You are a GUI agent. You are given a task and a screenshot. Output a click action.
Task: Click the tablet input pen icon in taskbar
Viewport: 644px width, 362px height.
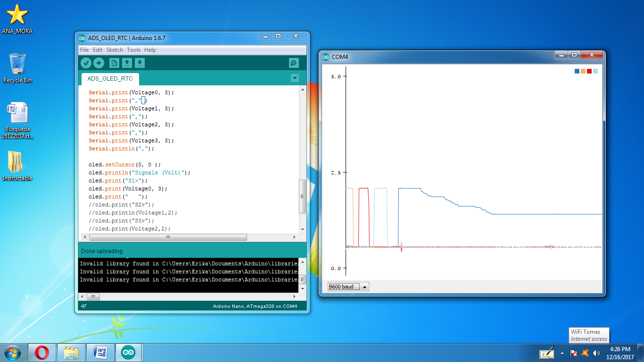pos(547,353)
